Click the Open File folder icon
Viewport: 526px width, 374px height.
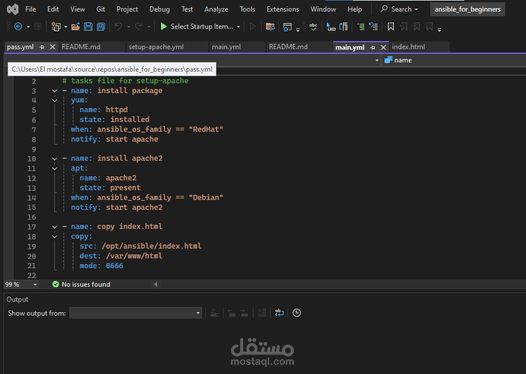pos(75,26)
